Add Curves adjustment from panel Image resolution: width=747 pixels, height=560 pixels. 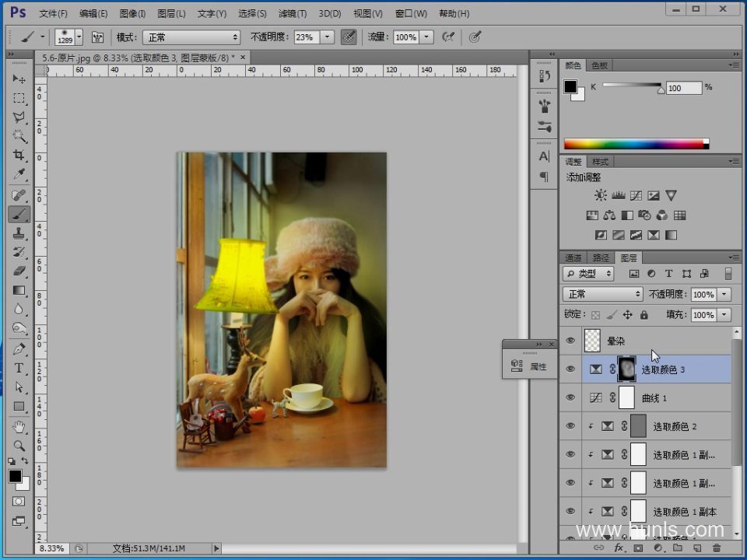tap(636, 195)
